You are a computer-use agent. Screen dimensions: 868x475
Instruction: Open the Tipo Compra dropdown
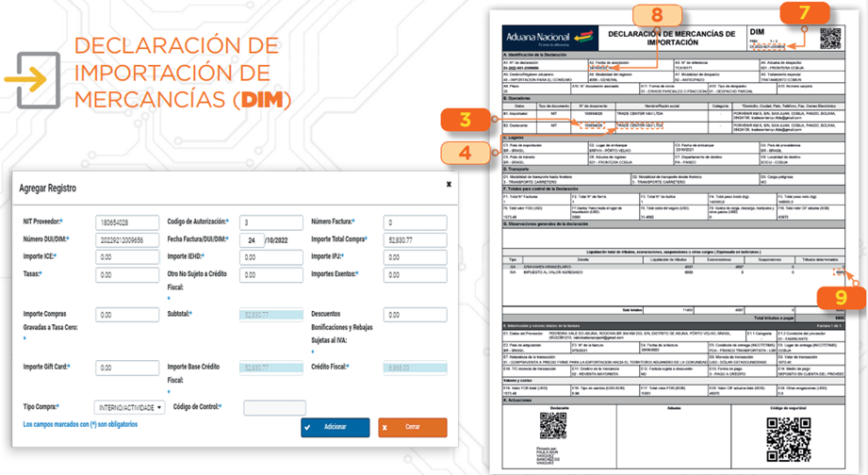(130, 408)
